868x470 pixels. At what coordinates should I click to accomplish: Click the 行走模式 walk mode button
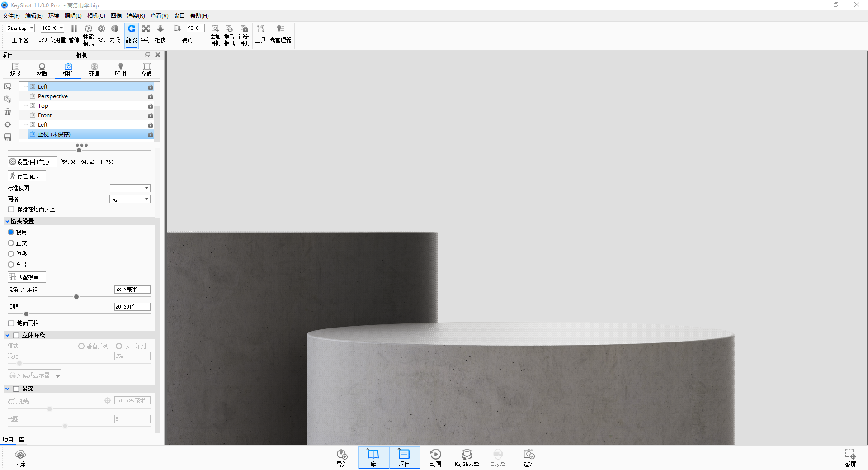27,176
